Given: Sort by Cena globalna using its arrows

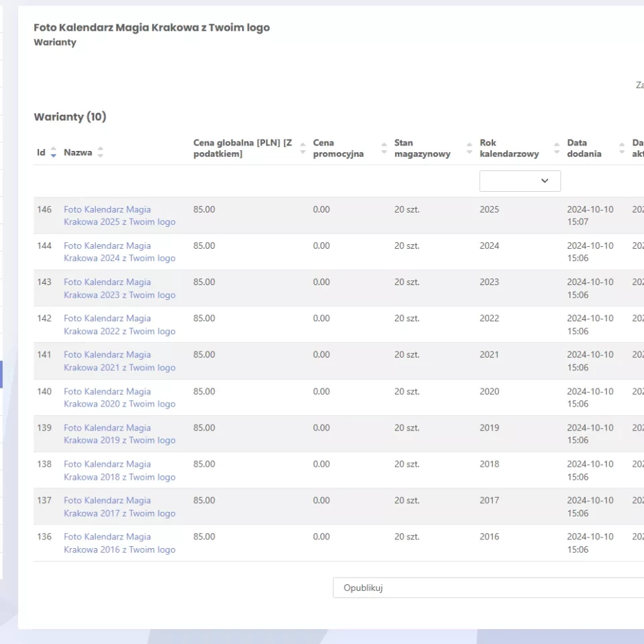Looking at the screenshot, I should (x=303, y=148).
